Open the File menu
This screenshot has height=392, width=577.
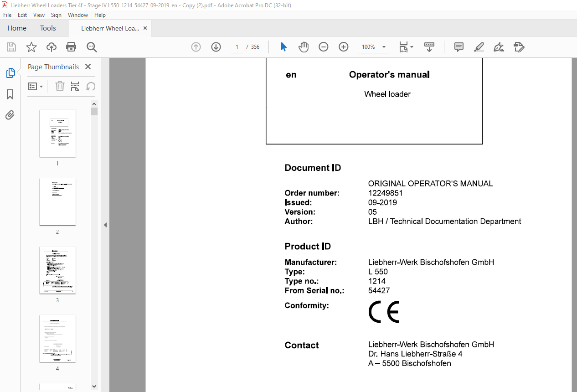pyautogui.click(x=7, y=15)
